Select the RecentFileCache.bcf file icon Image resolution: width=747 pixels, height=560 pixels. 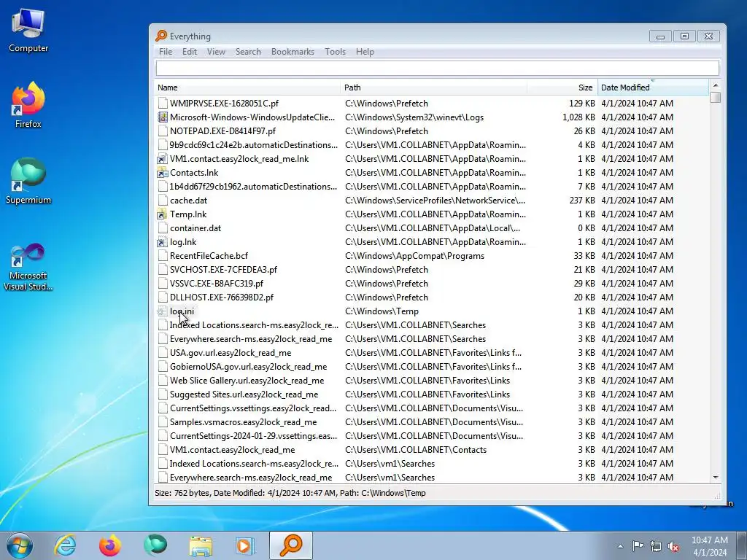click(x=163, y=256)
